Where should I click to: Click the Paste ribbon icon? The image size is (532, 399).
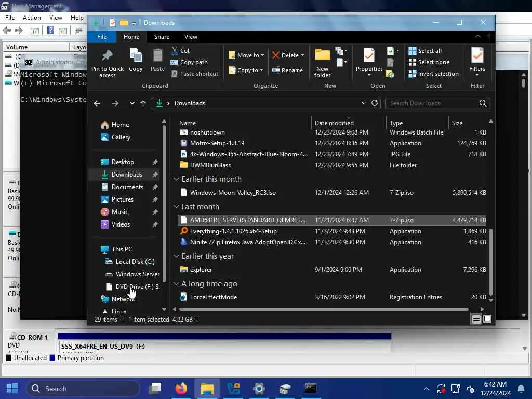pos(157,56)
